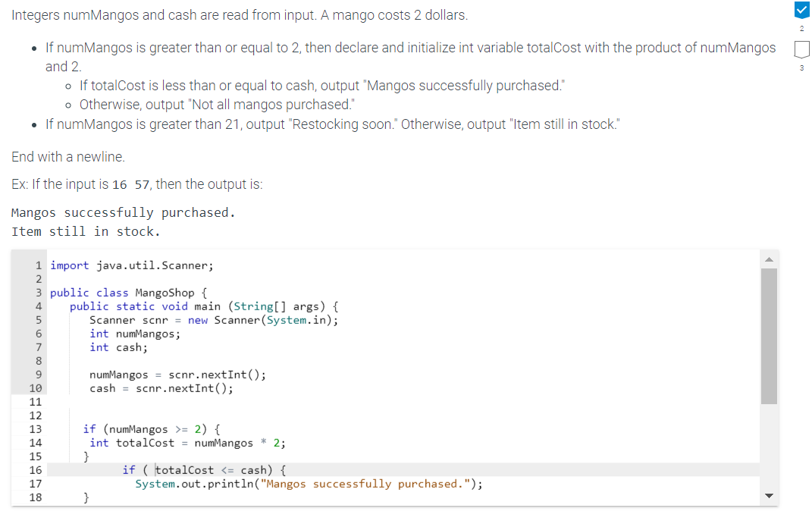812x524 pixels.
Task: Click the 'import java.util.Scanner;' line
Action: [131, 265]
